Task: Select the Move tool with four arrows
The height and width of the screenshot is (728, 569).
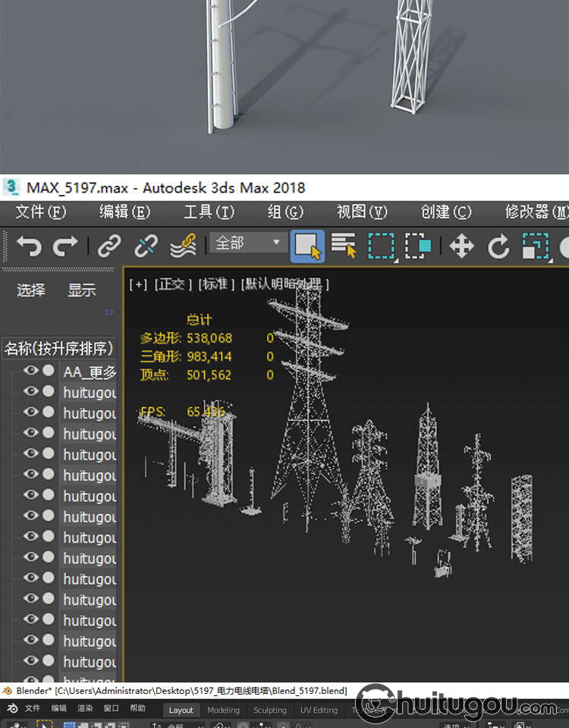Action: coord(461,246)
